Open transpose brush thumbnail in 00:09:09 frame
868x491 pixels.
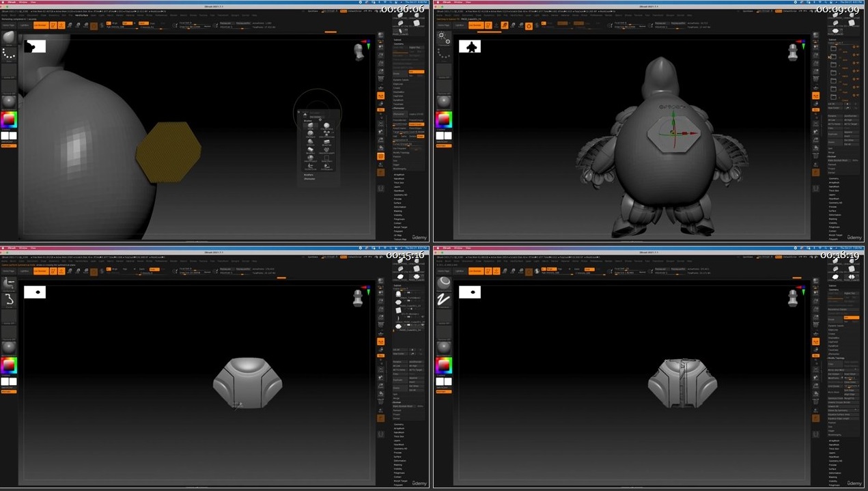443,38
